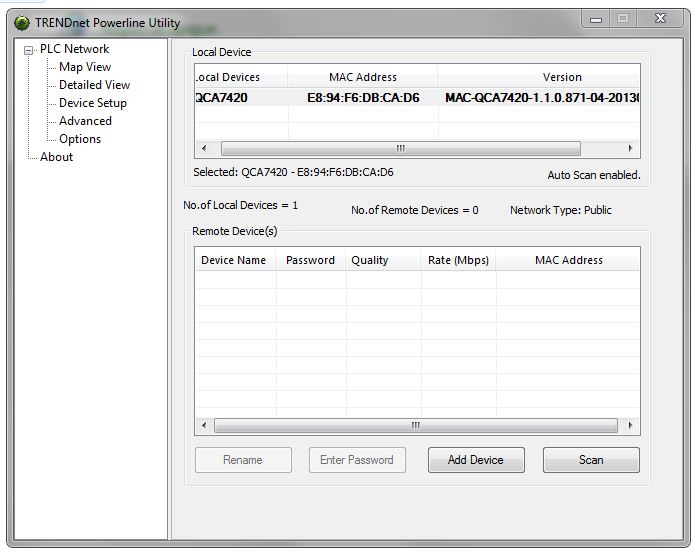Click 'No.of Remote Devices = 0' text
This screenshot has width=694, height=554.
[415, 210]
